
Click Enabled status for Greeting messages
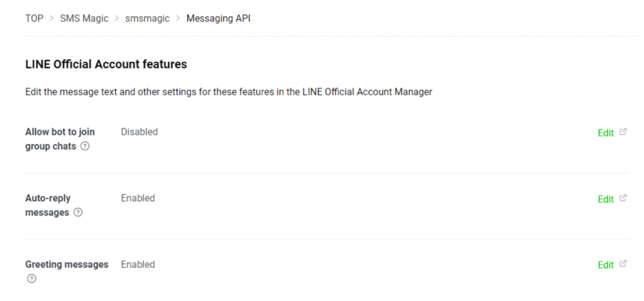(x=138, y=264)
